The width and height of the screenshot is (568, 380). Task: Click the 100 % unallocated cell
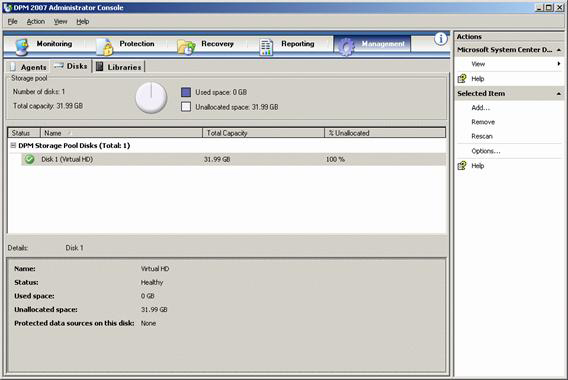click(x=335, y=159)
